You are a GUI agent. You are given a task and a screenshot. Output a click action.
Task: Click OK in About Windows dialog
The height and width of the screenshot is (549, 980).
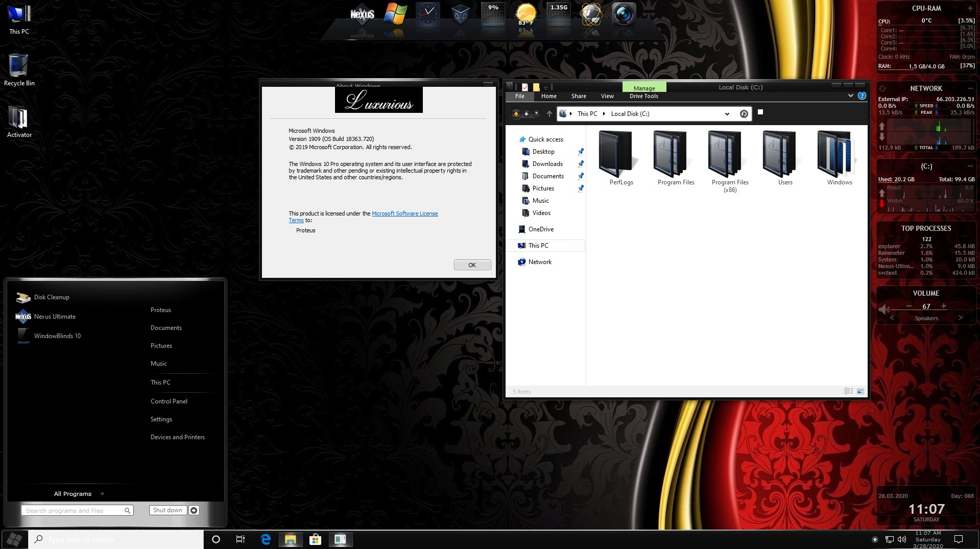pyautogui.click(x=472, y=265)
